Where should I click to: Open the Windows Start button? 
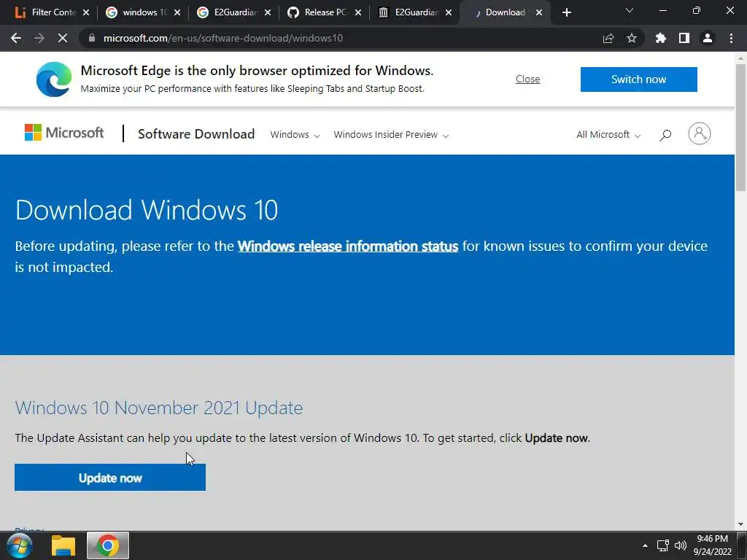(19, 545)
